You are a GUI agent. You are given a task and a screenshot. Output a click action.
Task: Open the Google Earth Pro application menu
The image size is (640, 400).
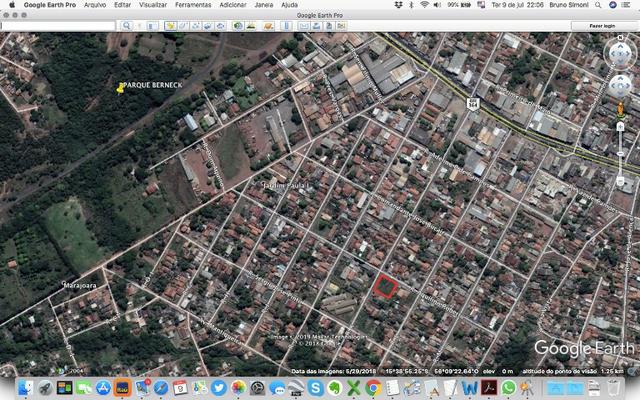[50, 5]
